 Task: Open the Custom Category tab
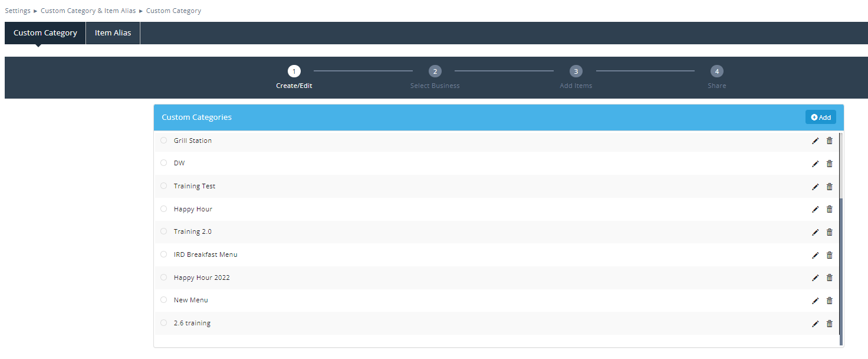coord(45,33)
